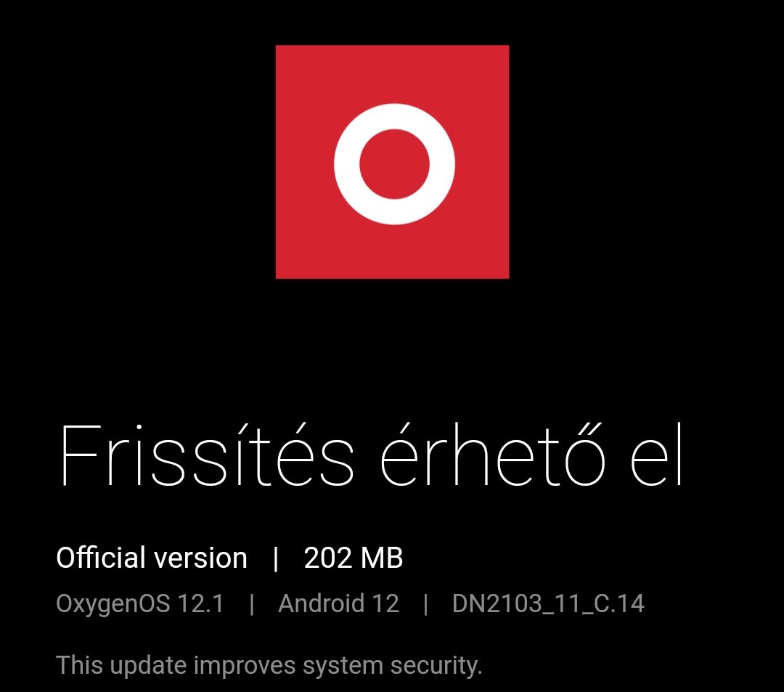Screen dimensions: 784x692
Task: Click the word "security." at line end
Action: coord(436,666)
